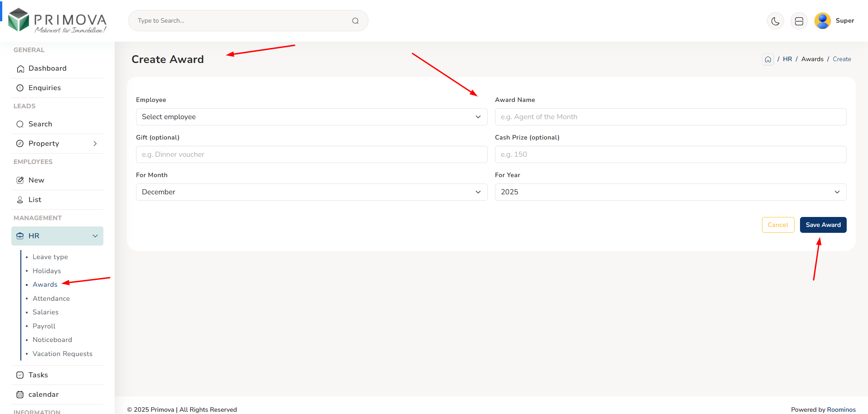This screenshot has height=414, width=868.
Task: Go to home via breadcrumb house icon
Action: coord(768,59)
